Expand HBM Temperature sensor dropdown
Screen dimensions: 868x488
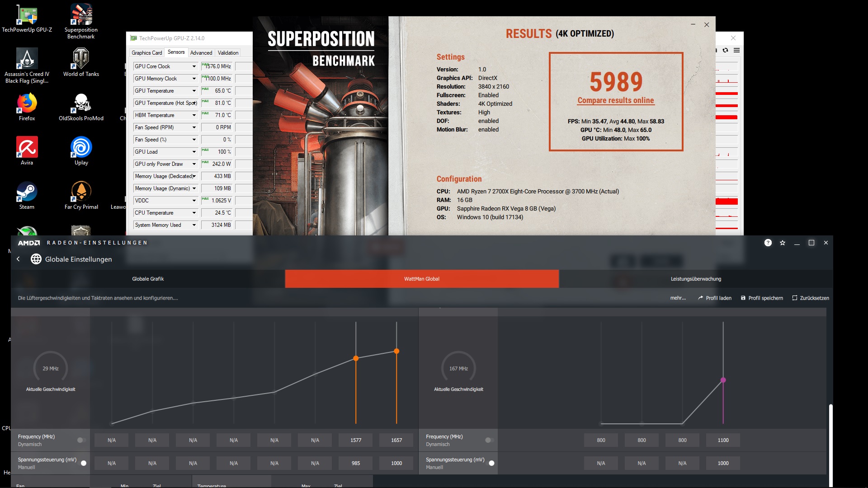tap(194, 115)
